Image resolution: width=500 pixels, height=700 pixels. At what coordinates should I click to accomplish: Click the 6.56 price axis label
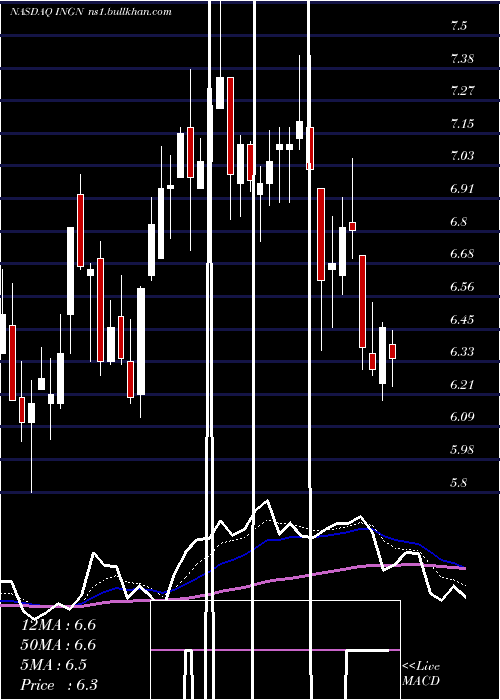tap(462, 286)
